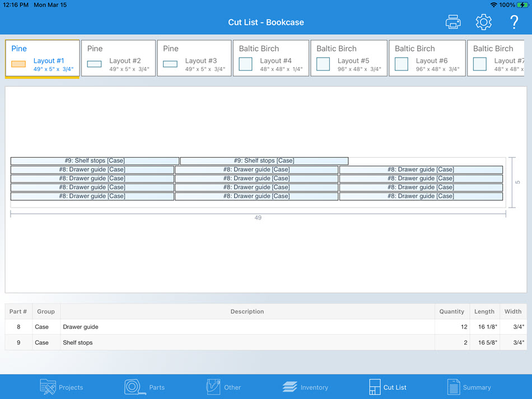
Task: Open the Inventory tab with stacked boards icon
Action: tap(305, 387)
